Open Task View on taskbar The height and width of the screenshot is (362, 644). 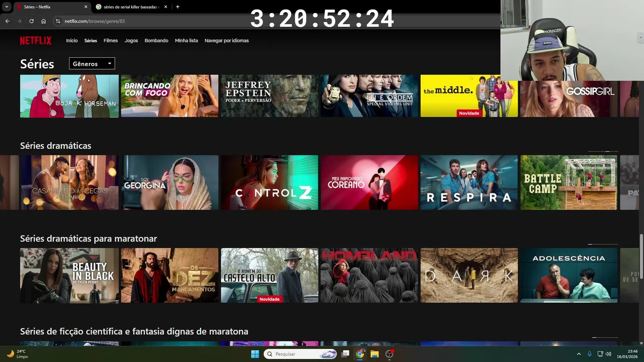tap(345, 354)
